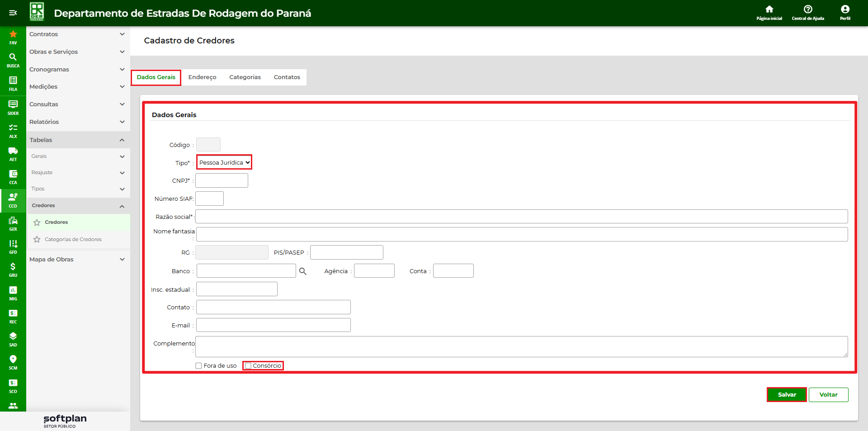Switch to the Contatos tab
868x431 pixels.
pos(287,77)
